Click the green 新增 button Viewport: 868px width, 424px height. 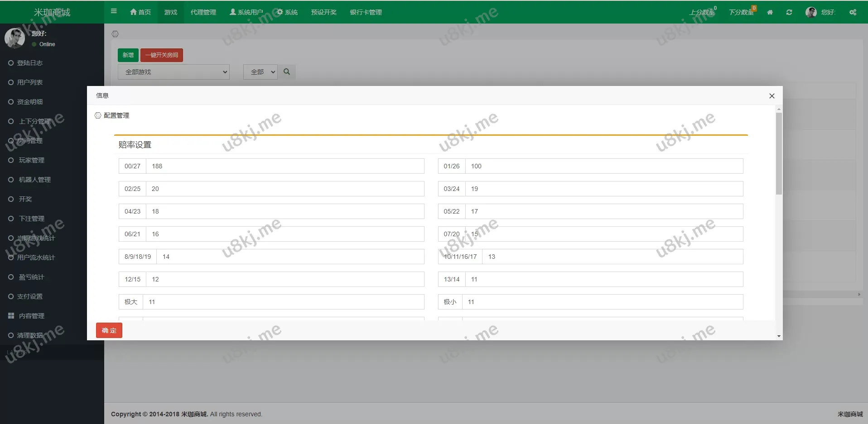128,55
